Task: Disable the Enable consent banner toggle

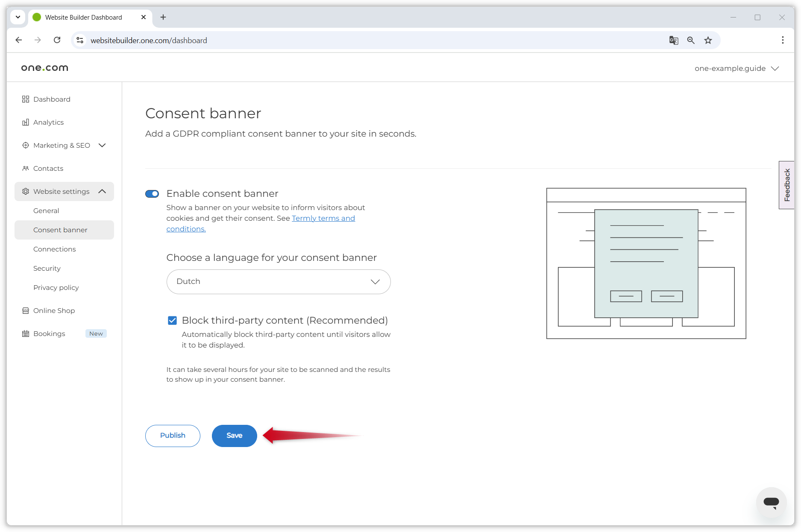Action: 152,193
